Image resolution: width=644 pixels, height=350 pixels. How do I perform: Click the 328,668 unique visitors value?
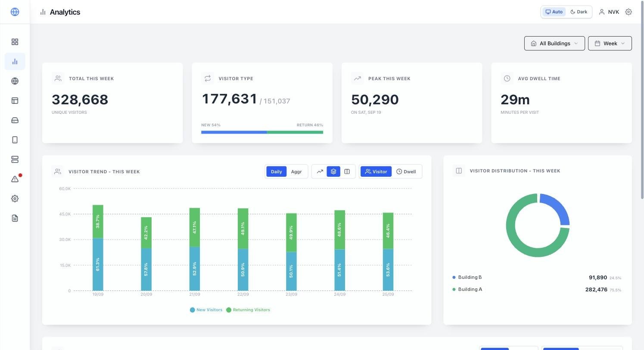pyautogui.click(x=80, y=100)
